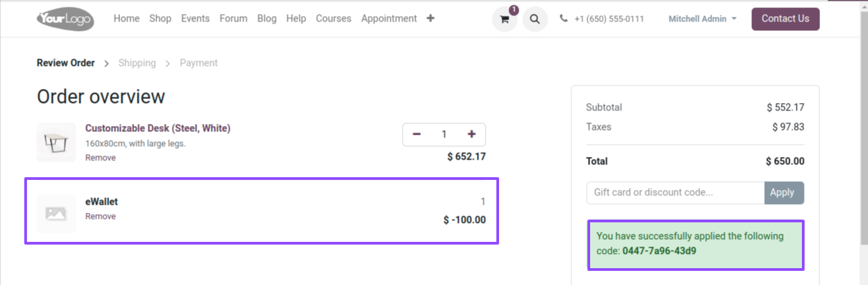Open Customizable Desk (Steel, White) product link
Image resolution: width=868 pixels, height=285 pixels.
pos(158,128)
